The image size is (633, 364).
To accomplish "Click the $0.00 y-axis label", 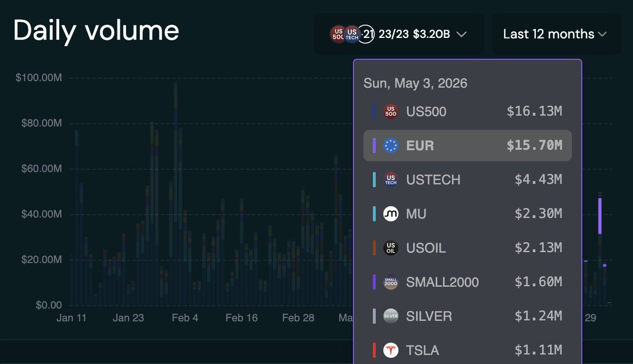I will pyautogui.click(x=49, y=305).
